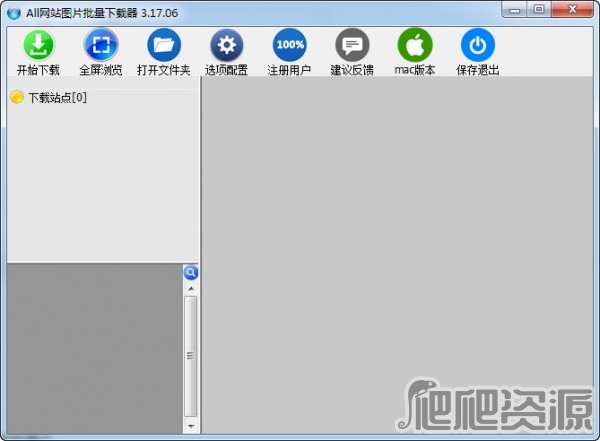
Task: Open 选项配置 settings gear
Action: pyautogui.click(x=227, y=45)
